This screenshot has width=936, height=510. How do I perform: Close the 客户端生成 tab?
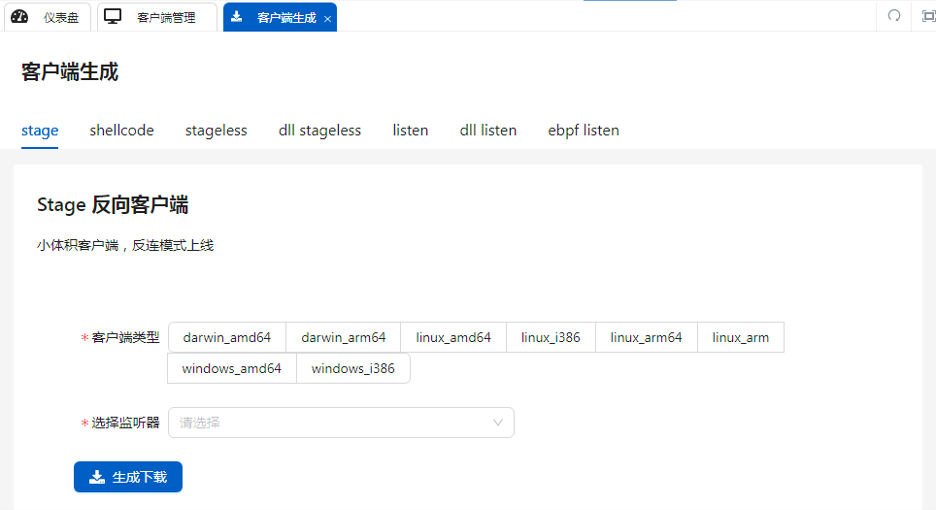point(327,18)
